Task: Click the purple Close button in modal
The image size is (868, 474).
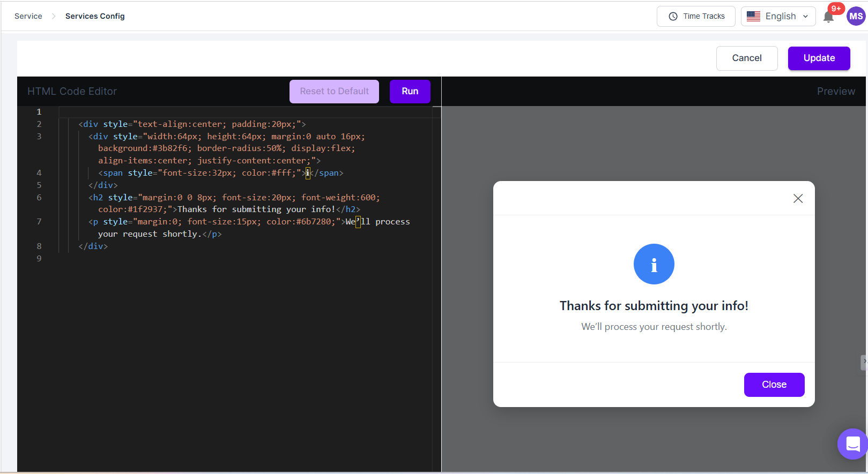Action: pos(774,385)
